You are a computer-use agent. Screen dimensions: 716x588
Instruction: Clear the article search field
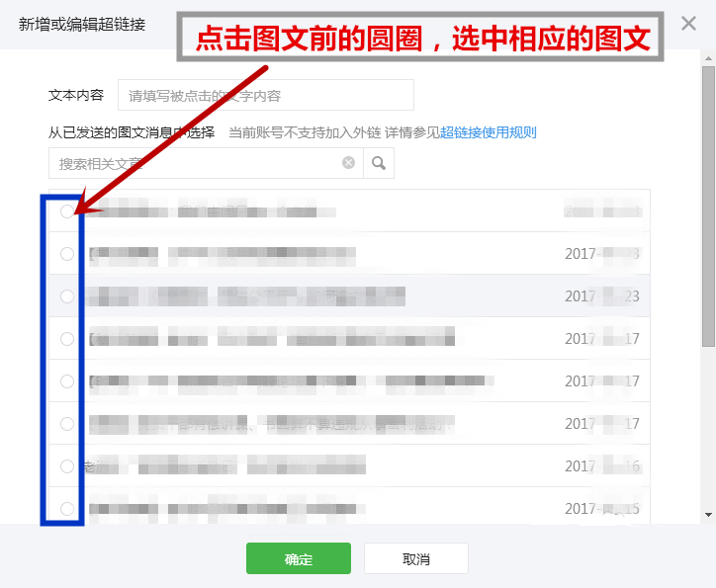(x=348, y=162)
